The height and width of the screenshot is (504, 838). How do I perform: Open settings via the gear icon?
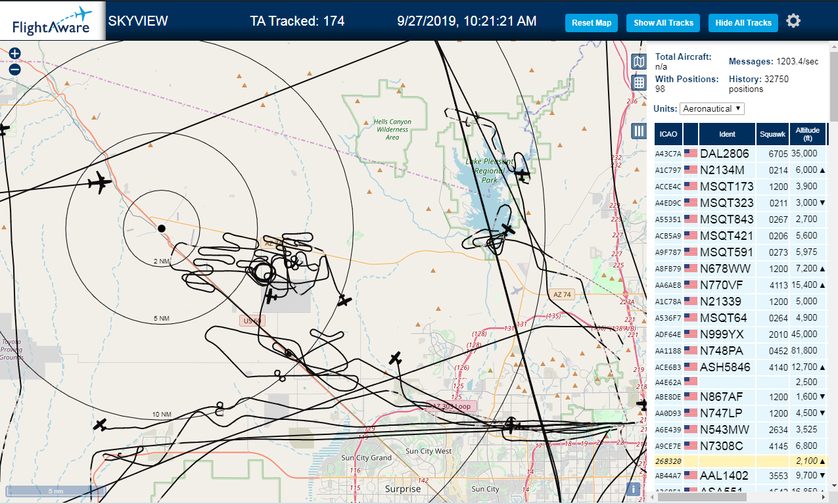(793, 21)
